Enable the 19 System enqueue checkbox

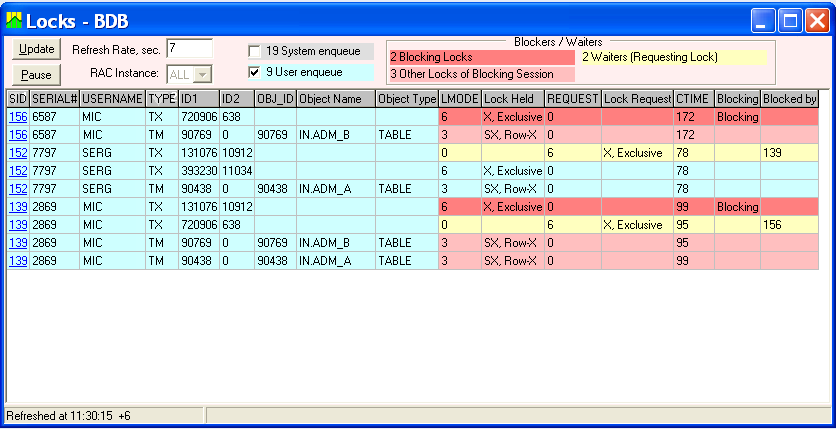pos(255,52)
